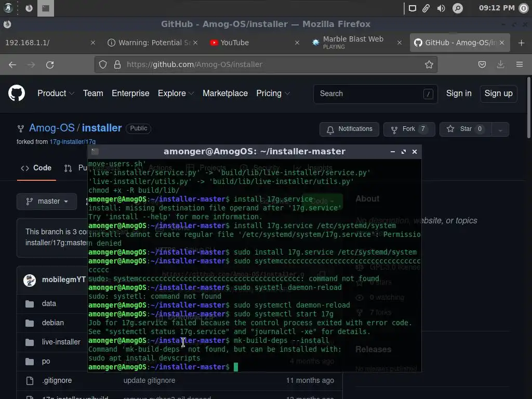Click the Sign in link
This screenshot has width=532, height=399.
(x=459, y=94)
